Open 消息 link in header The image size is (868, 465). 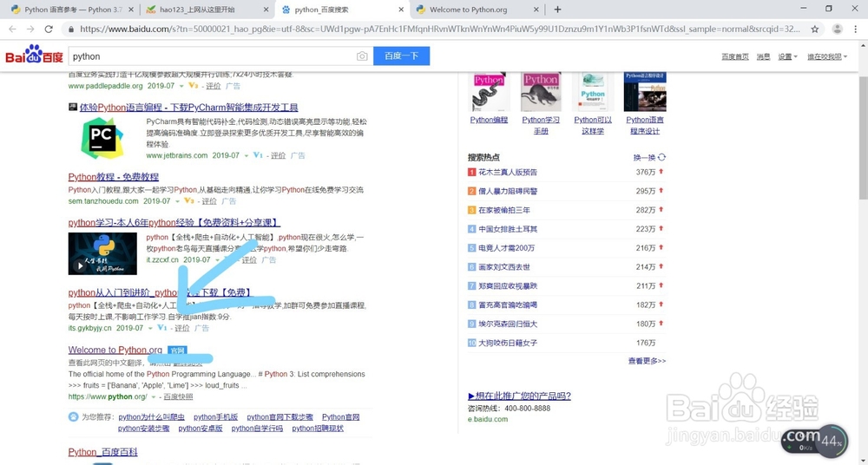tap(763, 56)
